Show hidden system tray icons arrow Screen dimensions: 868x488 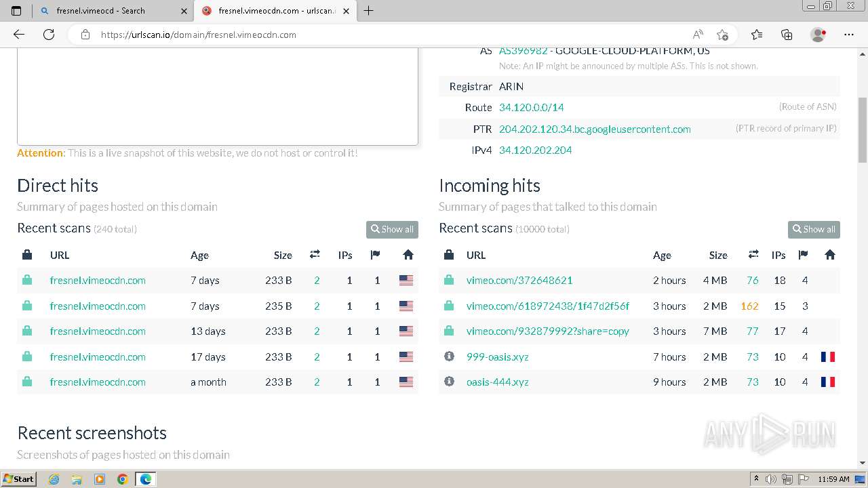tap(756, 479)
